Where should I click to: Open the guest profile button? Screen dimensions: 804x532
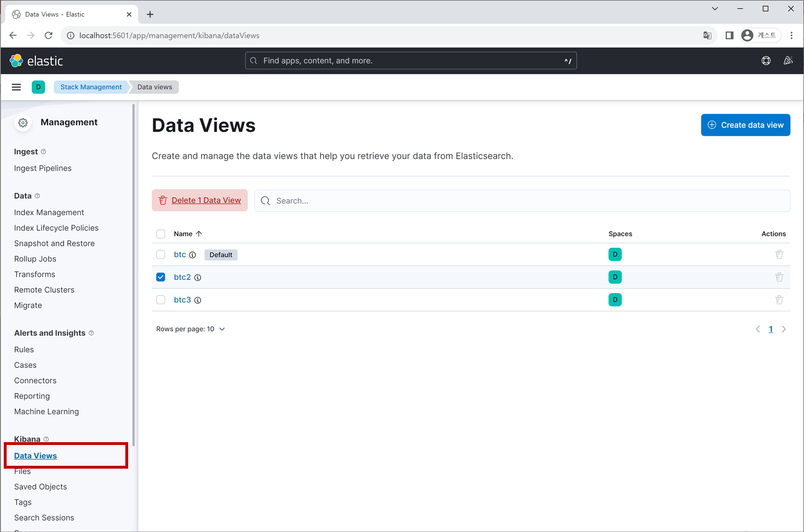coord(760,35)
